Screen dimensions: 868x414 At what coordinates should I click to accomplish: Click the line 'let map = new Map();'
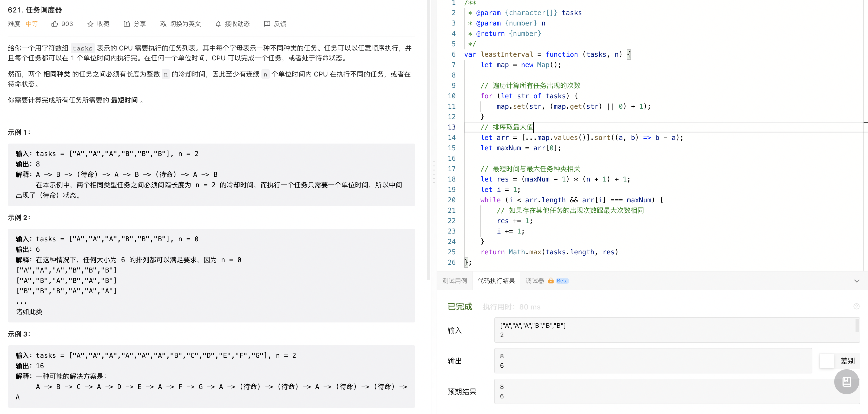(x=521, y=65)
